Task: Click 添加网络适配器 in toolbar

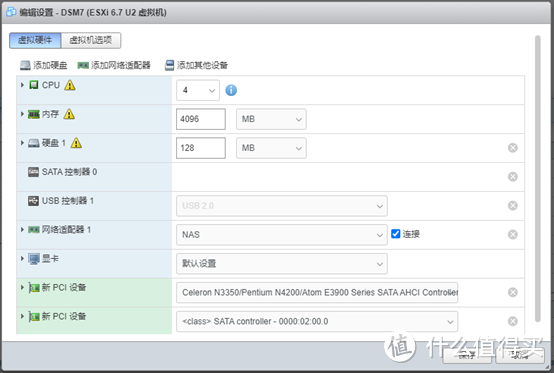Action: (114, 65)
